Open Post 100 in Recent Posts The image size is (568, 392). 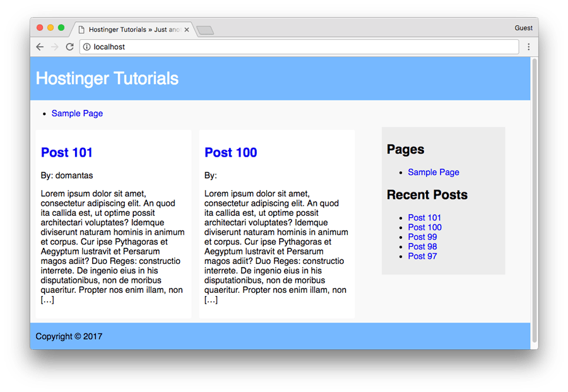click(x=425, y=227)
